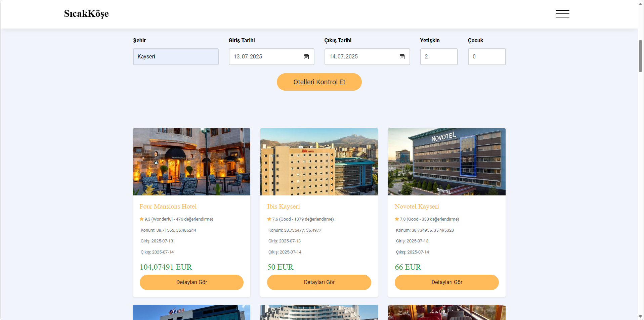Open Novotel Kayseri hotel photo
This screenshot has height=320, width=644.
click(x=447, y=162)
